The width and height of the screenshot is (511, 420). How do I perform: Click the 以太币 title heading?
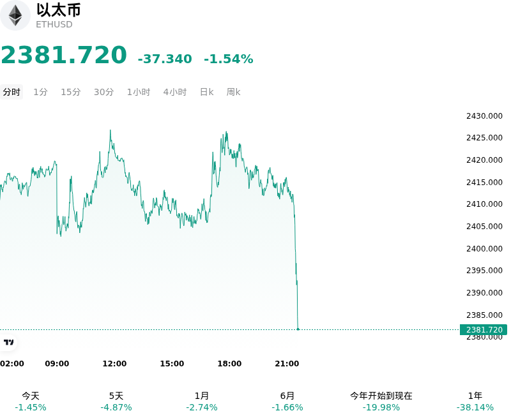(58, 10)
